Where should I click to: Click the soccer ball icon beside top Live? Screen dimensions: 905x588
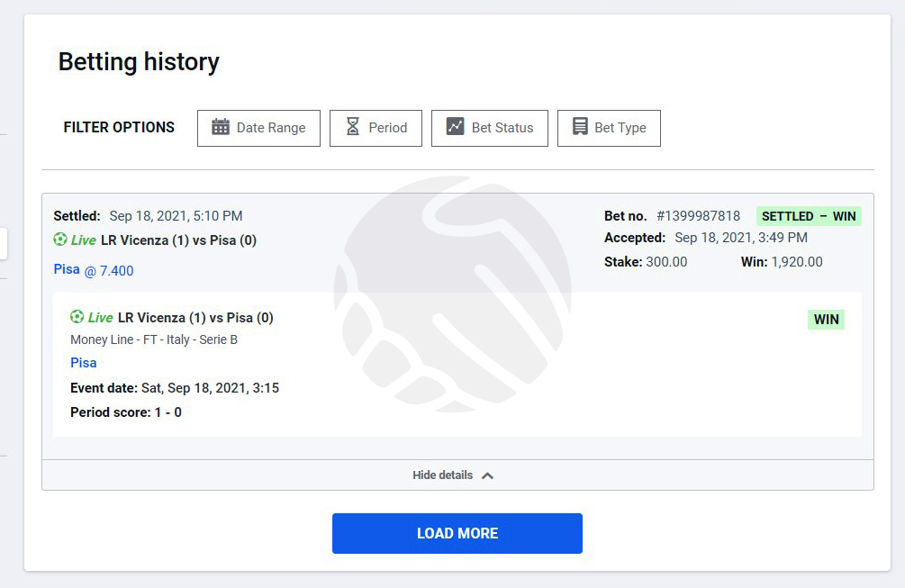60,239
